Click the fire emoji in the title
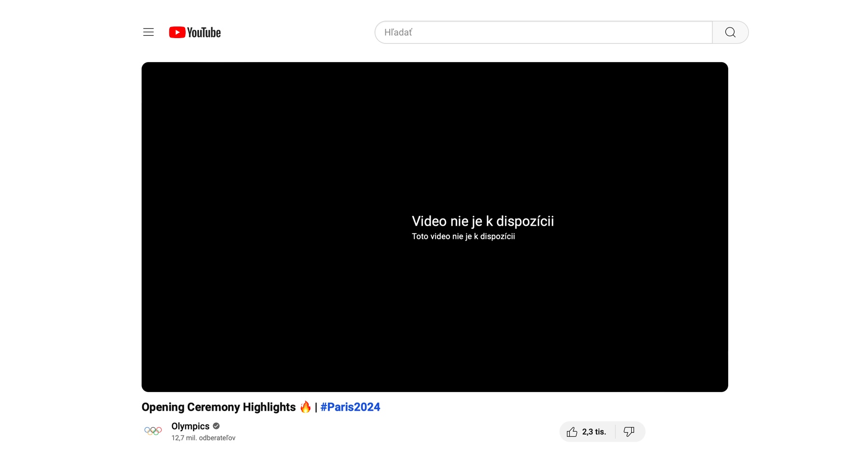 tap(305, 407)
